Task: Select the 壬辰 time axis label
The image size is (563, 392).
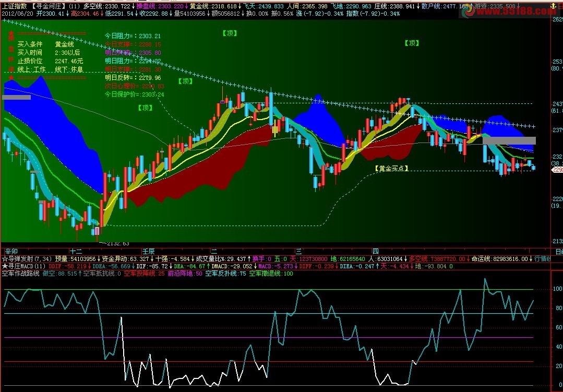Action: point(148,251)
